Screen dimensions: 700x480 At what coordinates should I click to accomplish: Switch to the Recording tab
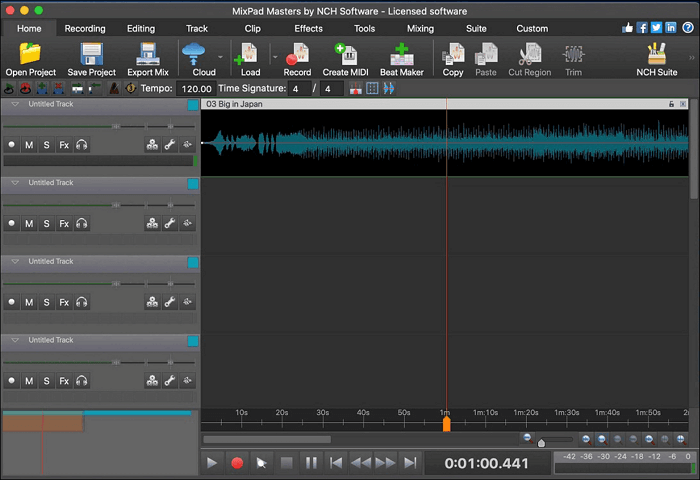tap(85, 29)
